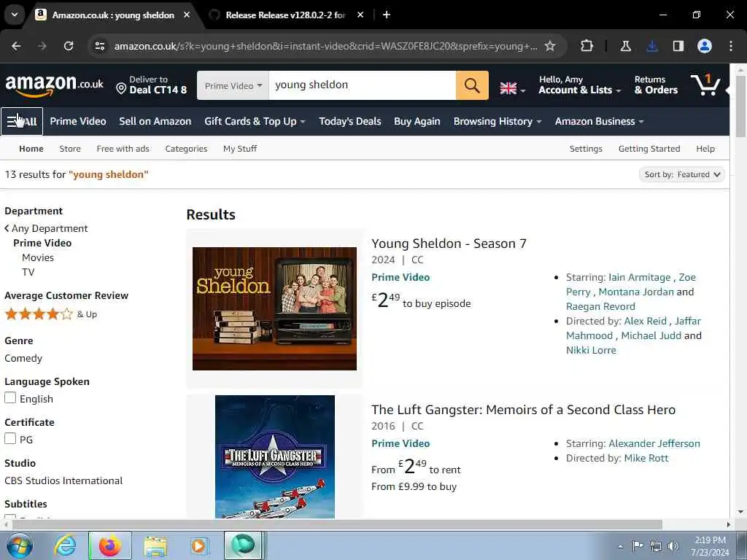Open a new browser tab

387,15
